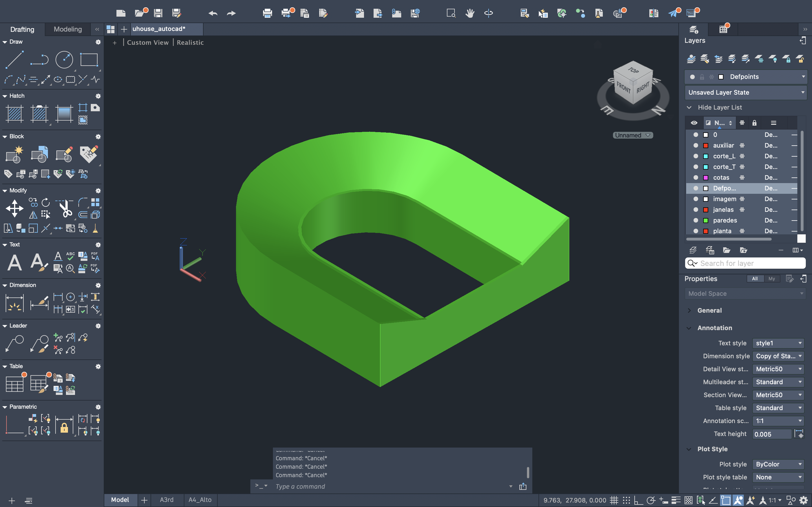This screenshot has width=812, height=507.
Task: Activate the Pan hand tool
Action: (x=470, y=13)
